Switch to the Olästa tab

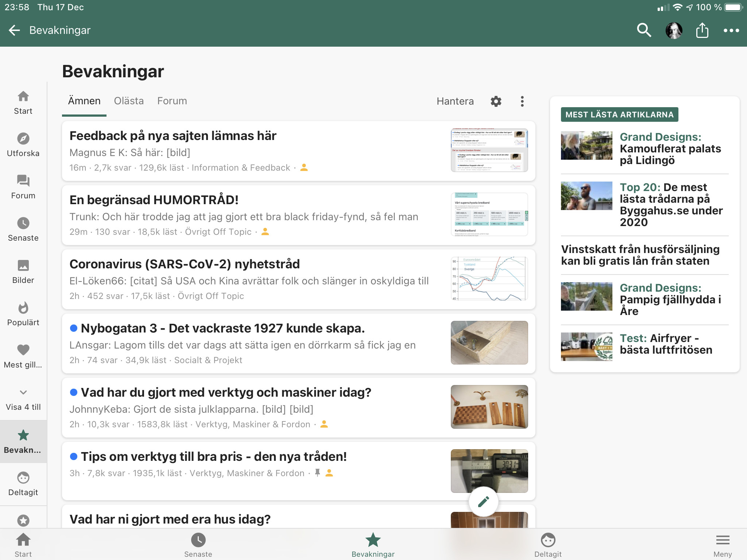129,101
